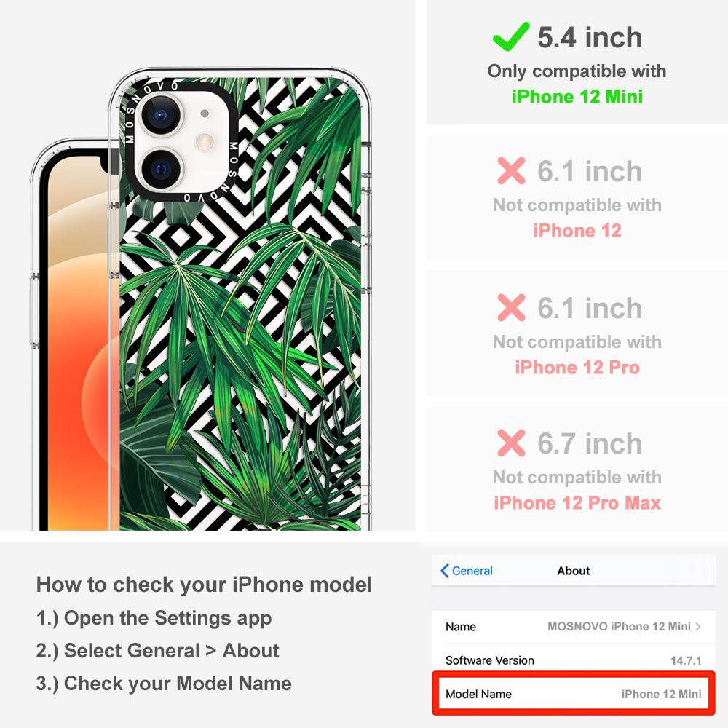The width and height of the screenshot is (728, 728).
Task: Click the red X beside 6.7 inch
Action: 511,443
